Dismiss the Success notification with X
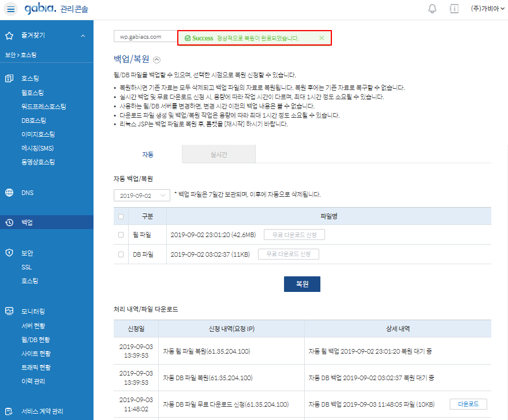This screenshot has height=420, width=508. point(322,38)
